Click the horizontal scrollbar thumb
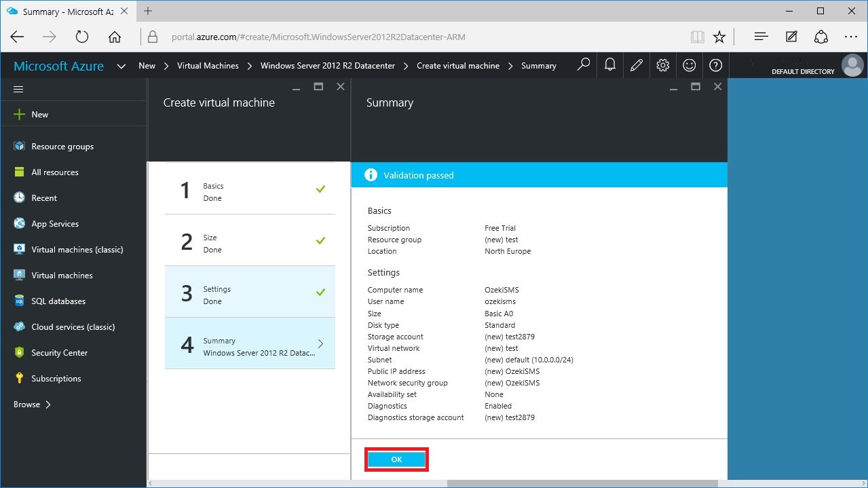The width and height of the screenshot is (868, 488). [582, 483]
